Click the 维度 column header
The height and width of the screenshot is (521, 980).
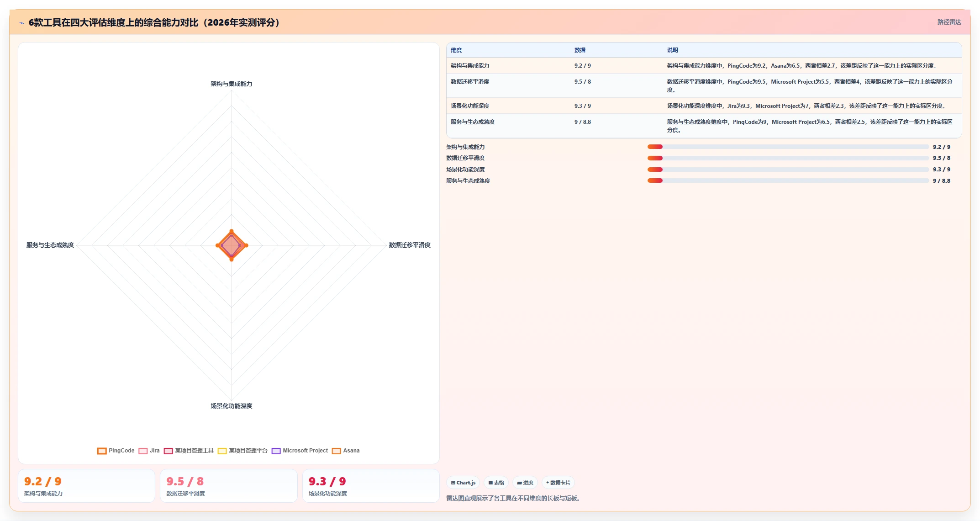(x=456, y=50)
